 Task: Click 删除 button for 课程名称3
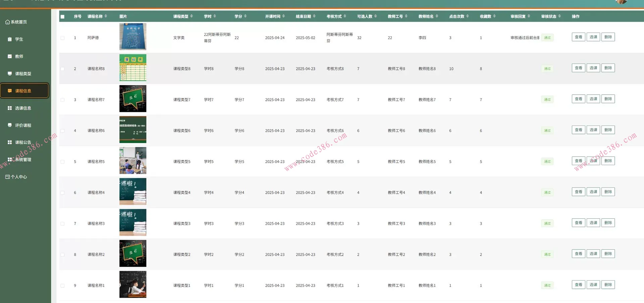coord(608,223)
